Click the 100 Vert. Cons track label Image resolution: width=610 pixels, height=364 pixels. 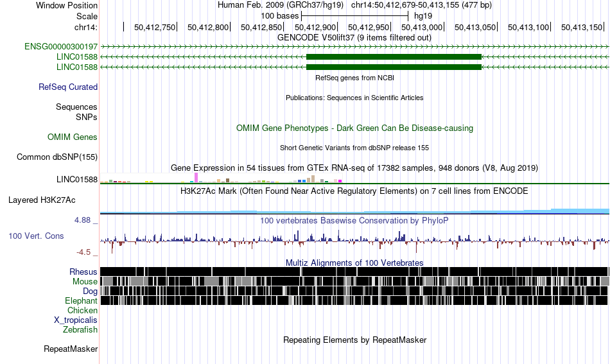36,236
